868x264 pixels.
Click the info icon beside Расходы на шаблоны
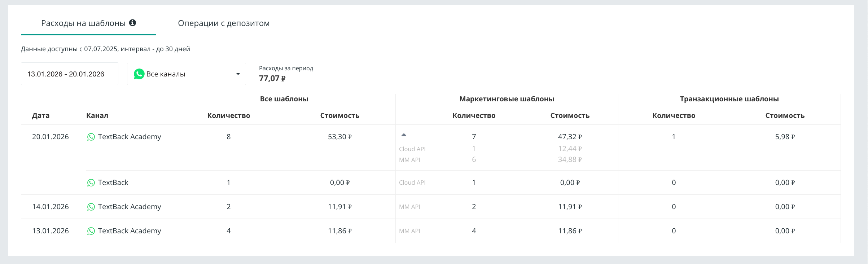click(133, 23)
